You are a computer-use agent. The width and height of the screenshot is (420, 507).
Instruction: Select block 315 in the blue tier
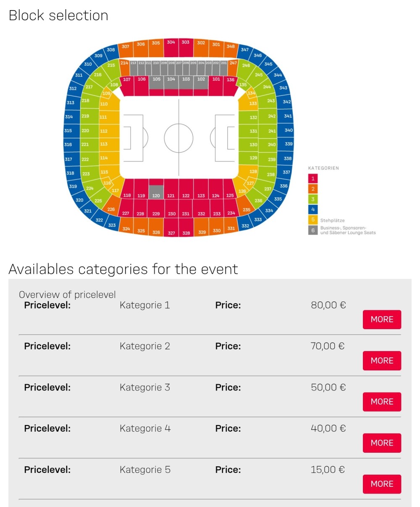tap(68, 131)
